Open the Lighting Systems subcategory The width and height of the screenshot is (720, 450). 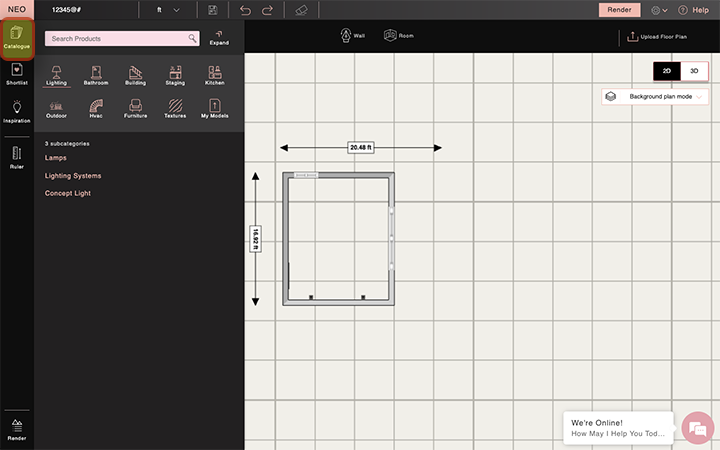pyautogui.click(x=73, y=176)
